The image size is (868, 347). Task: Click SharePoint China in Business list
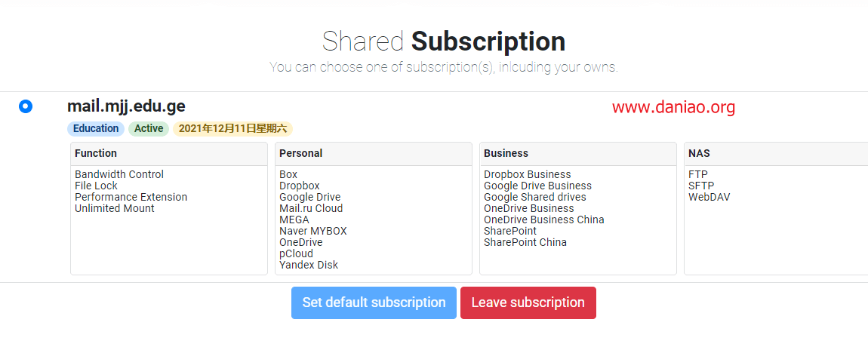[x=525, y=242]
